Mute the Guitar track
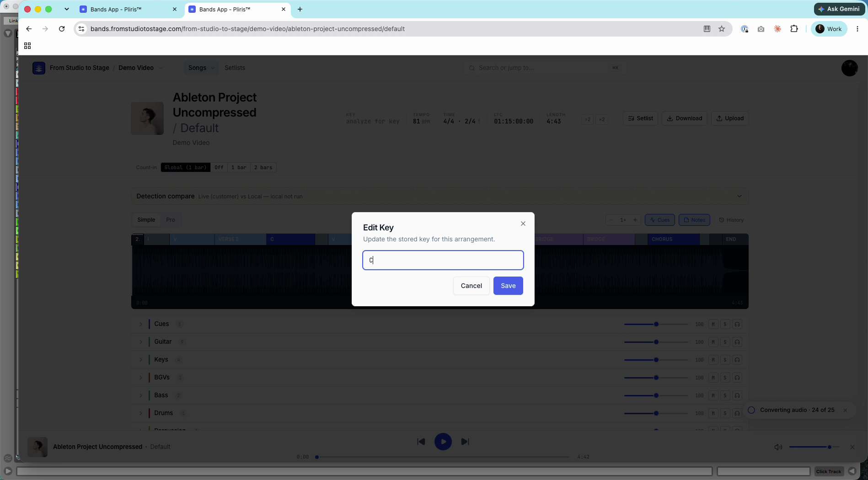The height and width of the screenshot is (480, 868). tap(713, 342)
